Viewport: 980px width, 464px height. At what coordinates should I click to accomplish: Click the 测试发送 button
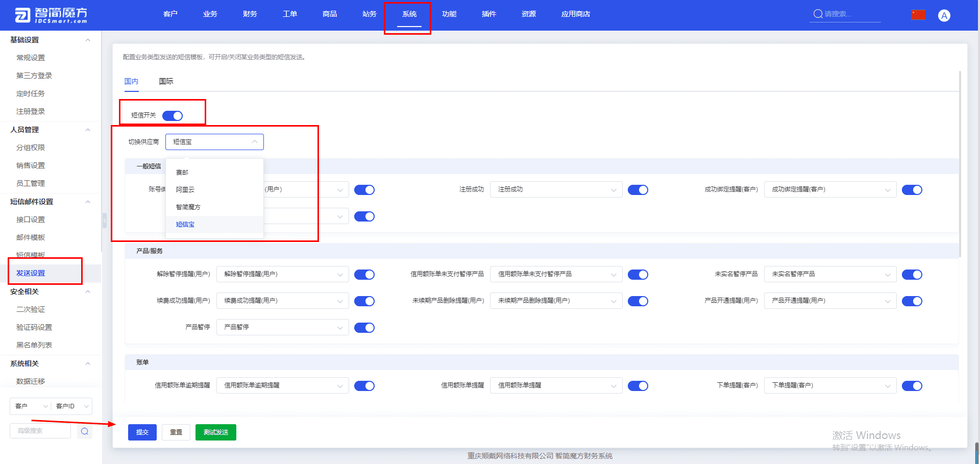[216, 432]
